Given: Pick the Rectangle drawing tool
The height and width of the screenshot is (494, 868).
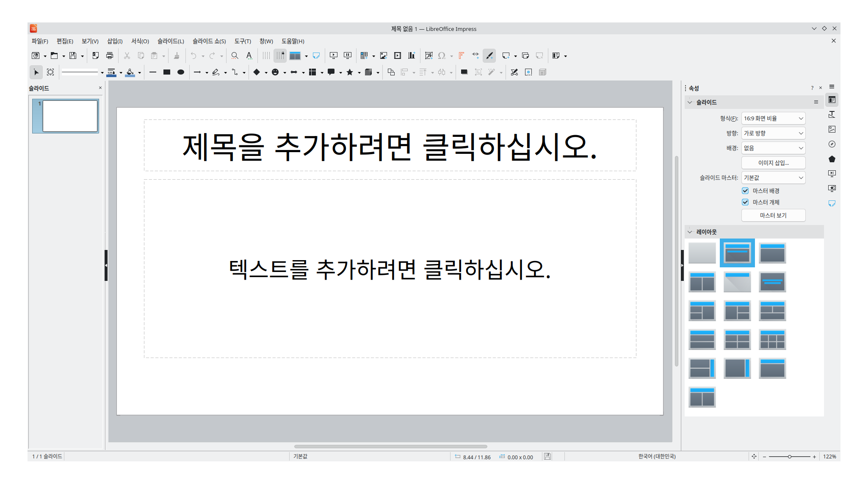Looking at the screenshot, I should click(167, 72).
